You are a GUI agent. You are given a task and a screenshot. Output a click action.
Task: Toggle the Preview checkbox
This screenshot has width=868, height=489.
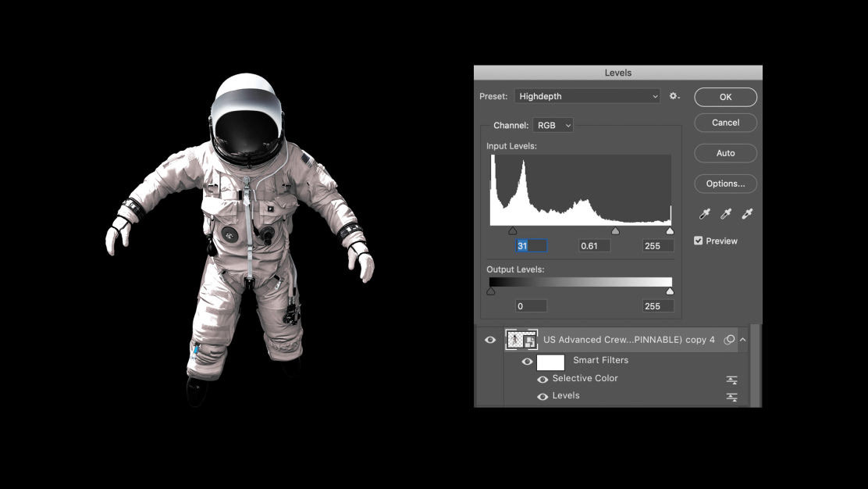pyautogui.click(x=698, y=241)
